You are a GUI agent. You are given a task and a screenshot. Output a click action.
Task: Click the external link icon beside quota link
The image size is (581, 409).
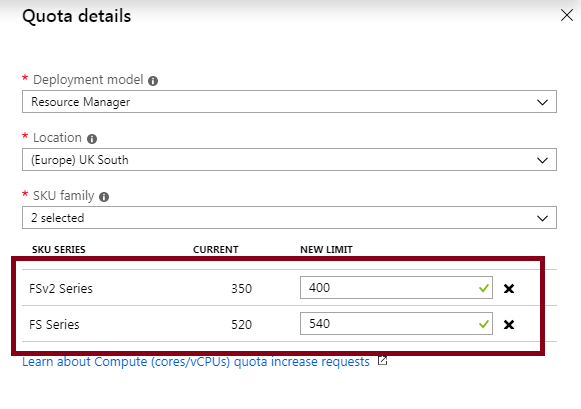(x=382, y=360)
